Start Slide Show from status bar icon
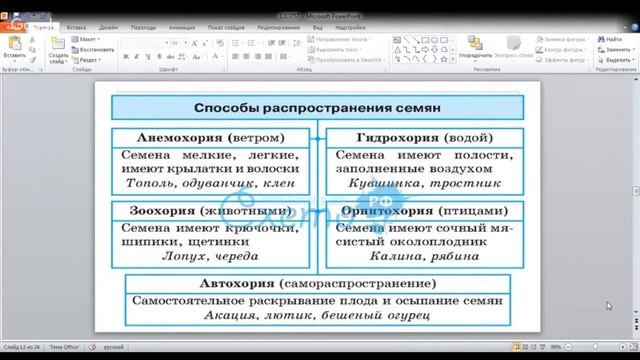Viewport: 640px width, 360px height. [x=542, y=347]
